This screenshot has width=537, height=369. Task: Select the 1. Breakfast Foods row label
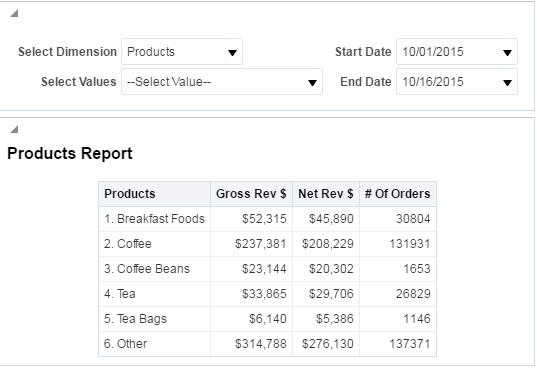point(154,219)
